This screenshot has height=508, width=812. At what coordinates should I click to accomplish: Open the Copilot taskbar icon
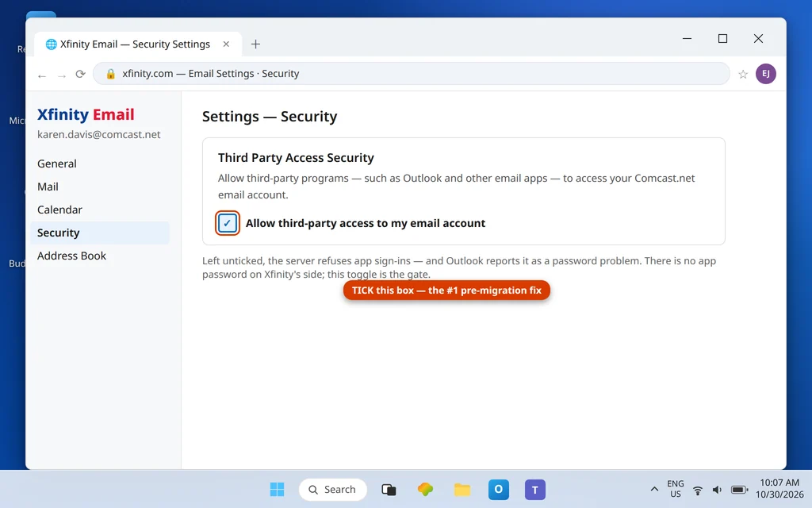[425, 489]
